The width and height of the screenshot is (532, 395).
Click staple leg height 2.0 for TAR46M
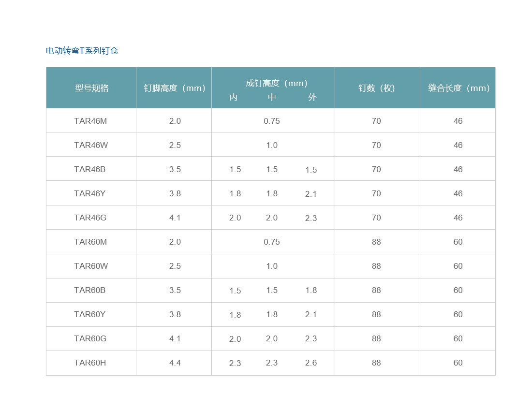[175, 121]
